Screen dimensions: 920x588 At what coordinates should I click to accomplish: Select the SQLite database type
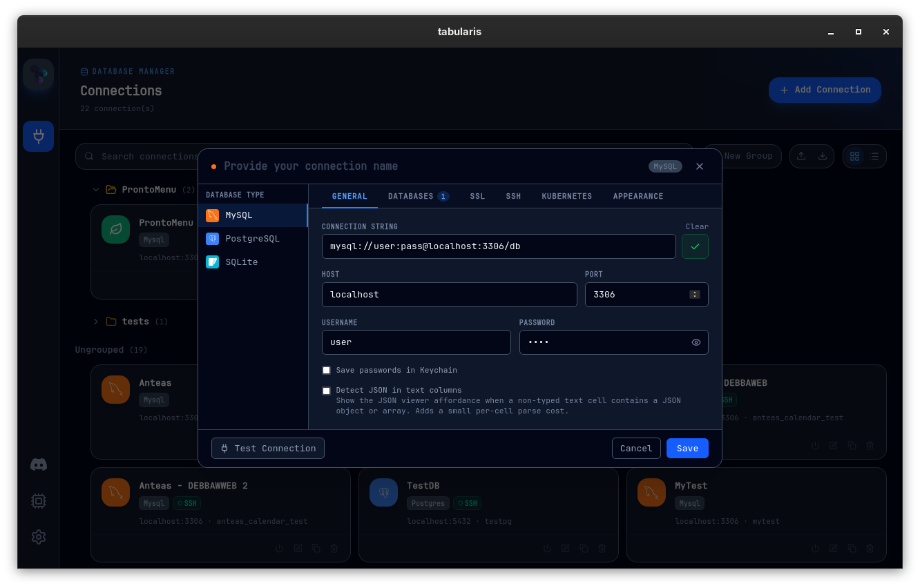[253, 262]
